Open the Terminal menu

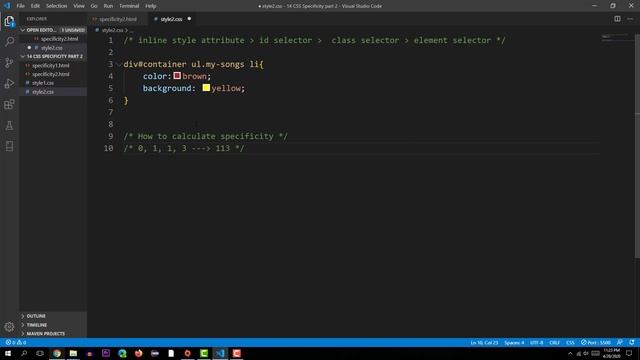129,6
